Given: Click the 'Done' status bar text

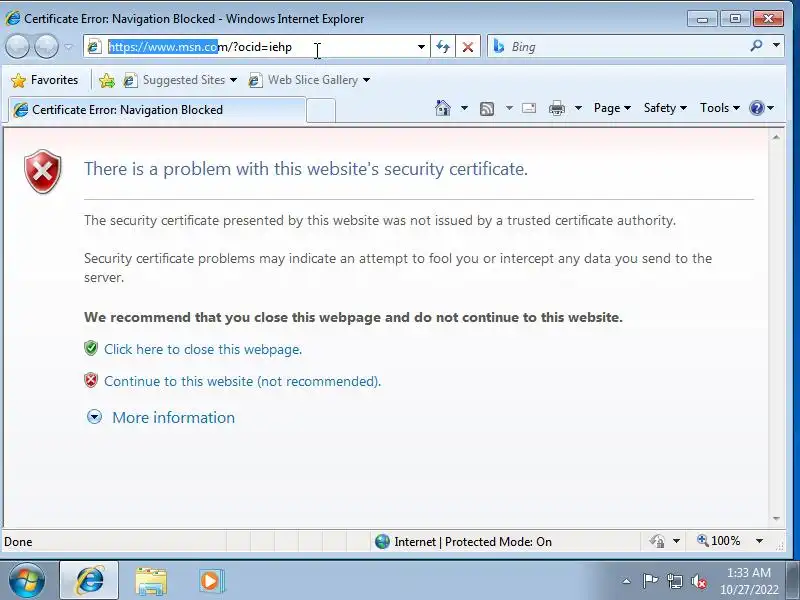Looking at the screenshot, I should (18, 541).
